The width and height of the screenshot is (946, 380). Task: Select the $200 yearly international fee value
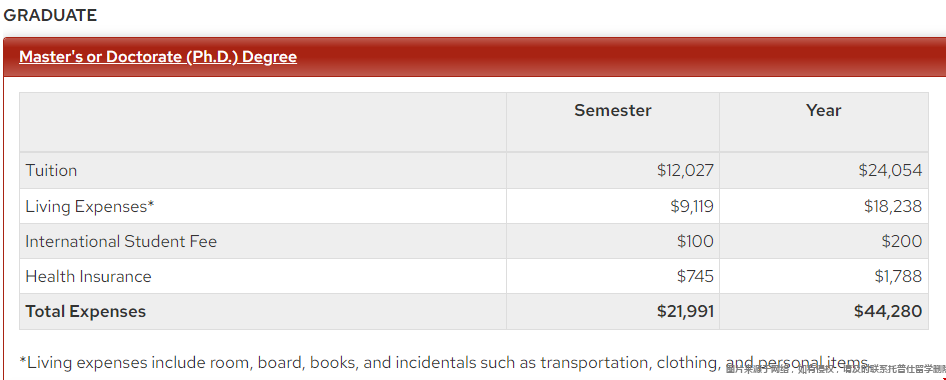click(901, 241)
